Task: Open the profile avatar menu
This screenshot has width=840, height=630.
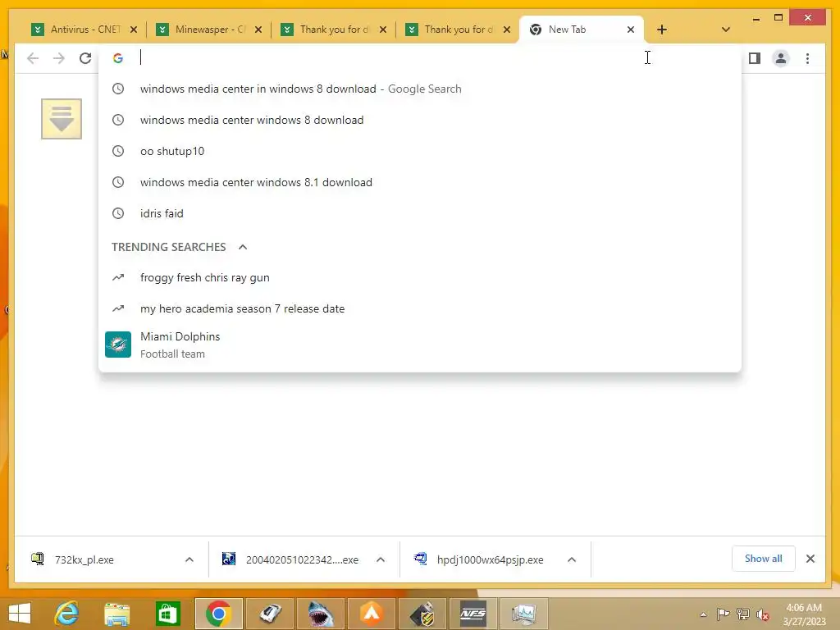Action: (x=781, y=58)
